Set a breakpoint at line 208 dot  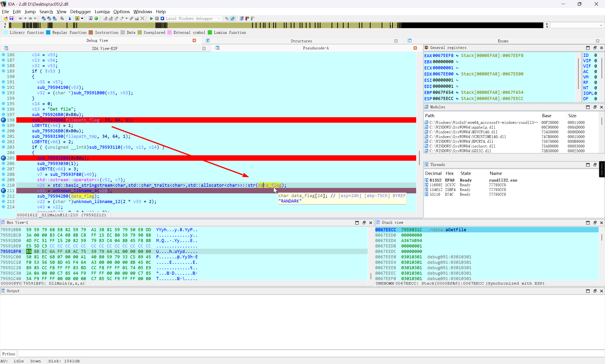4,174
